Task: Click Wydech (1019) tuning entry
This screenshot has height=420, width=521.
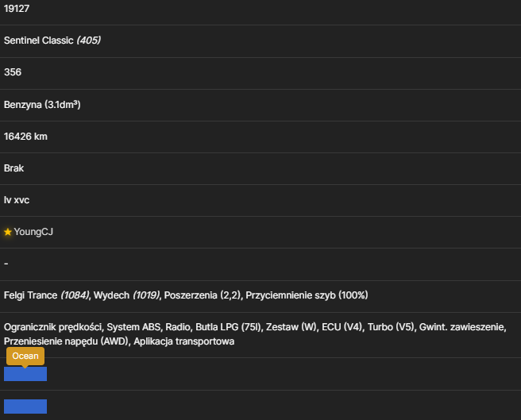Action: coord(126,295)
